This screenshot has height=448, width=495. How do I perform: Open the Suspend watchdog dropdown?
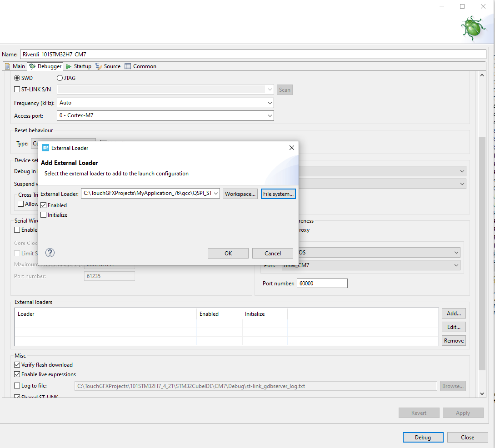coord(462,184)
